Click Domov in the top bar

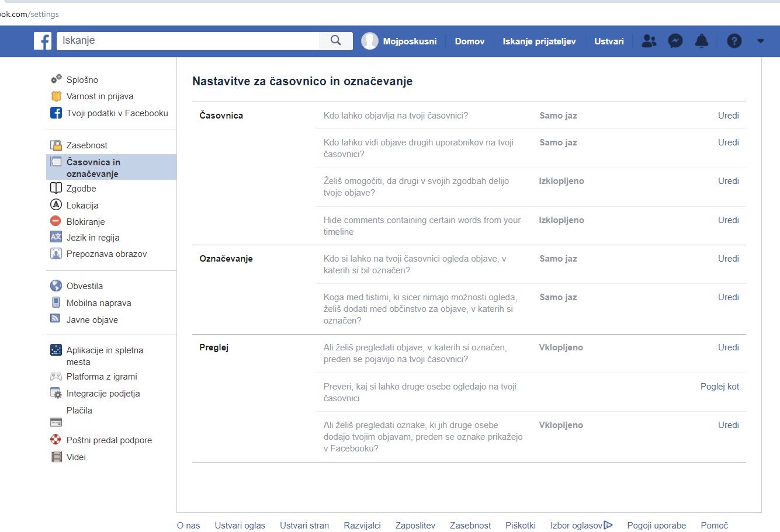pos(470,41)
